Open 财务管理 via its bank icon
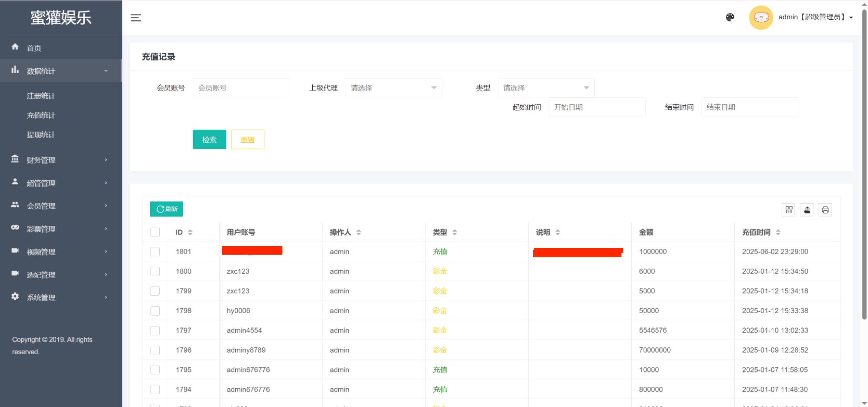This screenshot has width=868, height=407. point(15,160)
